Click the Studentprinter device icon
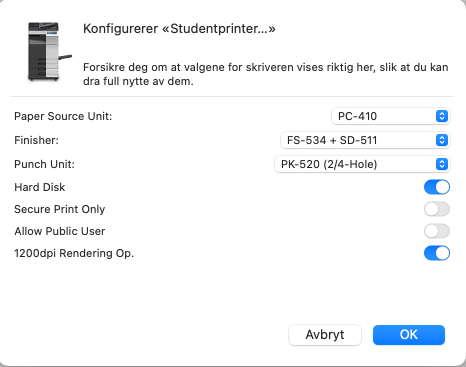The height and width of the screenshot is (367, 466). 49,52
